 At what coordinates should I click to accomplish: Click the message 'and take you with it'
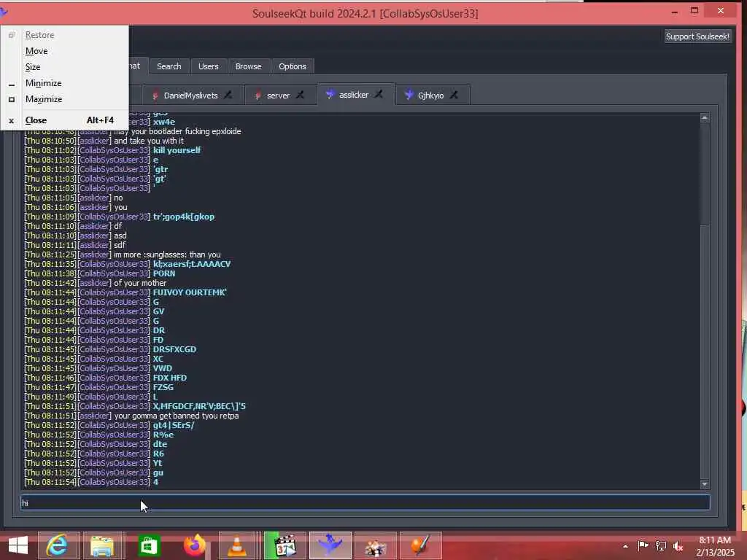(149, 141)
